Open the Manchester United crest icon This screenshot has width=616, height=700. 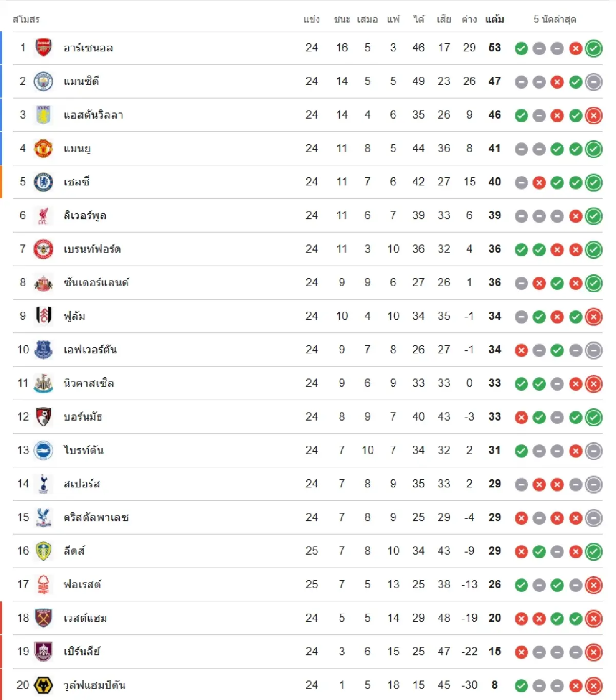(43, 148)
